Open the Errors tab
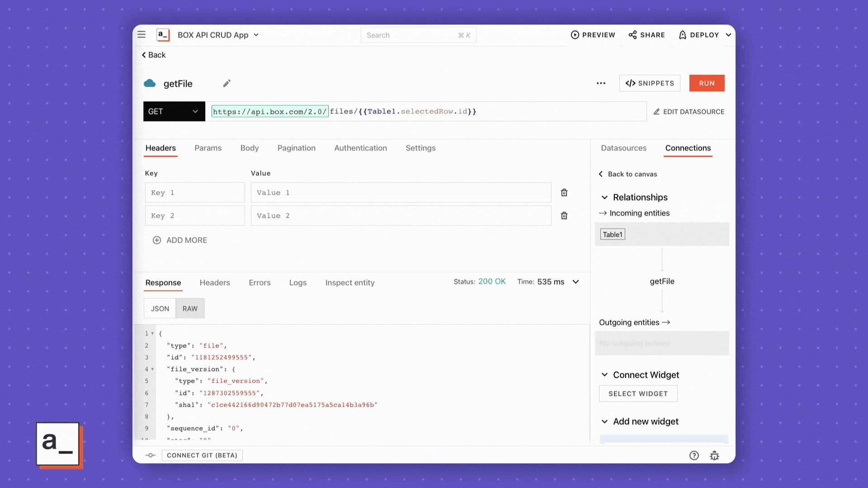The image size is (868, 488). click(259, 283)
